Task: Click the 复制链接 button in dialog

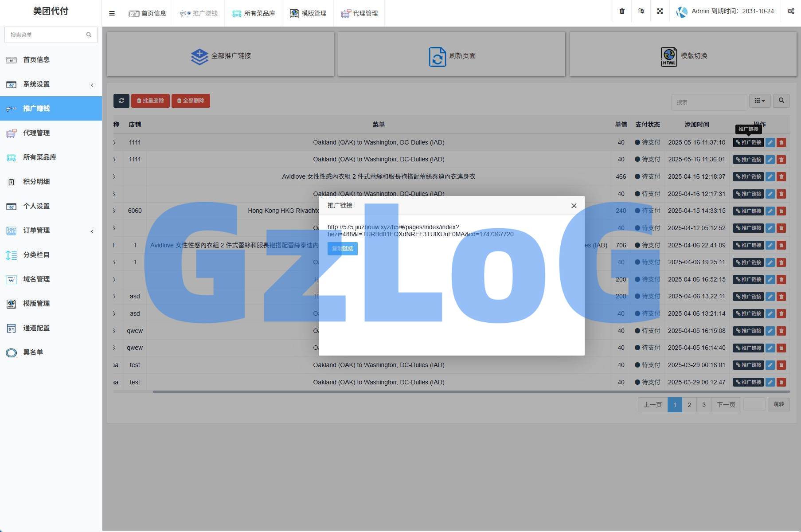Action: (x=342, y=249)
